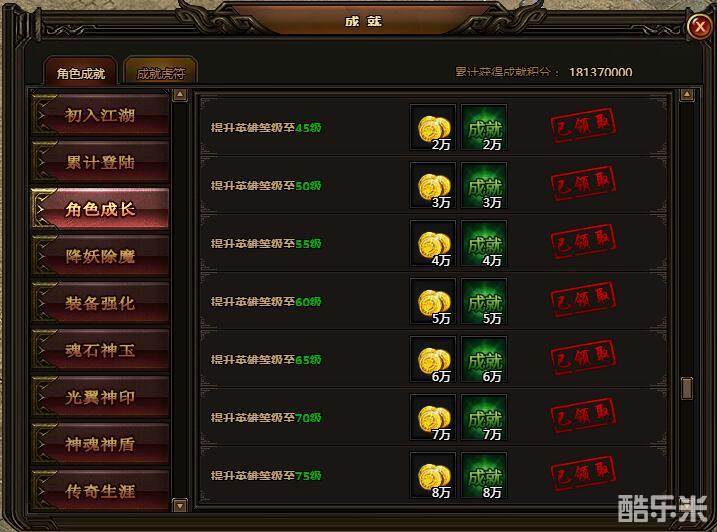Click the green 成就 6万 reward icon
This screenshot has height=532, width=717.
pos(484,360)
